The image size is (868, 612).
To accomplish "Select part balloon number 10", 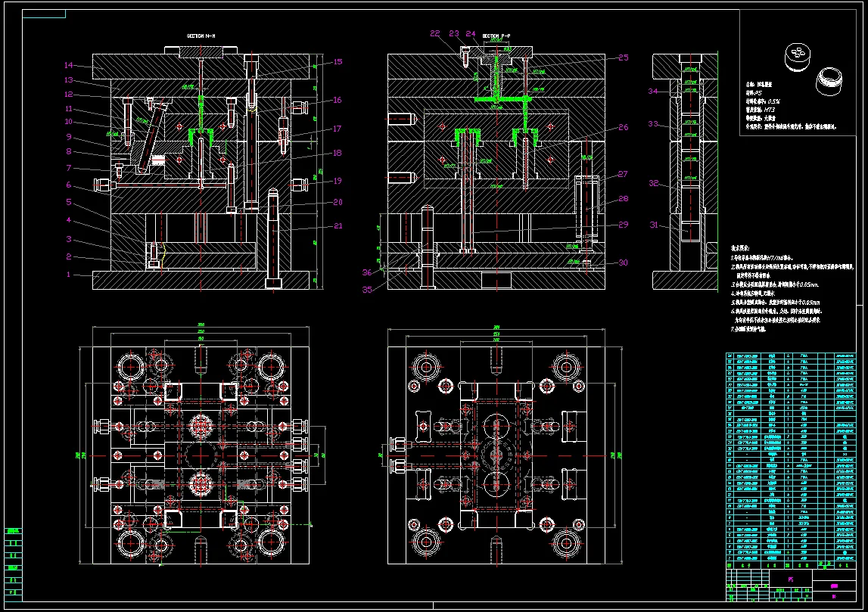I will click(69, 122).
